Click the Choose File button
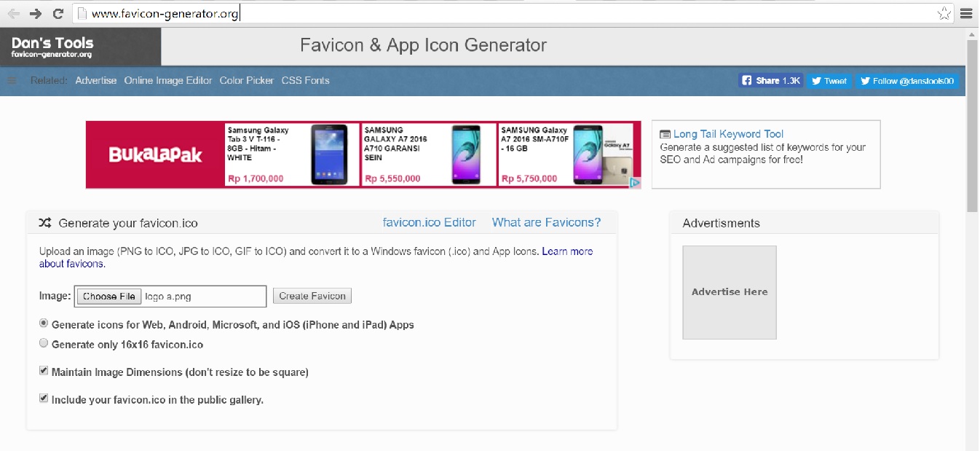980x451 pixels. click(x=108, y=296)
